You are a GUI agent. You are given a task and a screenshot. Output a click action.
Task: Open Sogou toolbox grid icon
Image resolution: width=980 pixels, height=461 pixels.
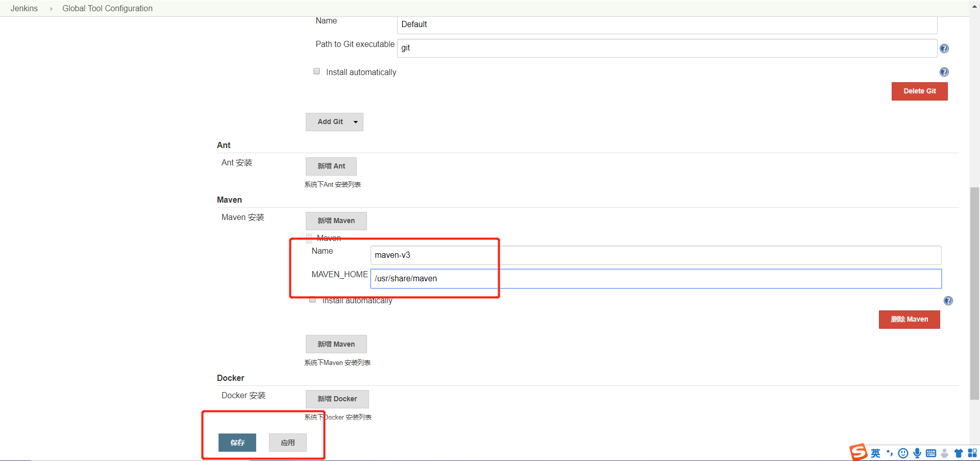tap(972, 453)
